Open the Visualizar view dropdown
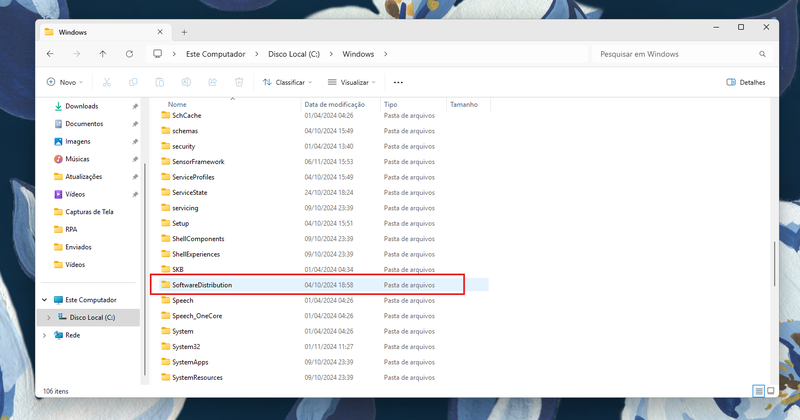This screenshot has height=420, width=800. pos(352,82)
